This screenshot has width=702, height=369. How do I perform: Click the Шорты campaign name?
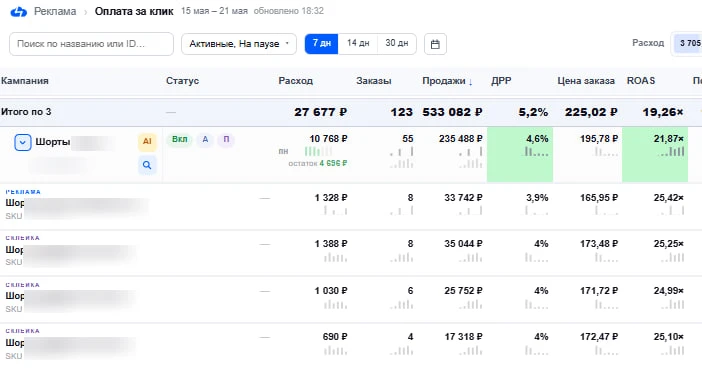coord(52,142)
